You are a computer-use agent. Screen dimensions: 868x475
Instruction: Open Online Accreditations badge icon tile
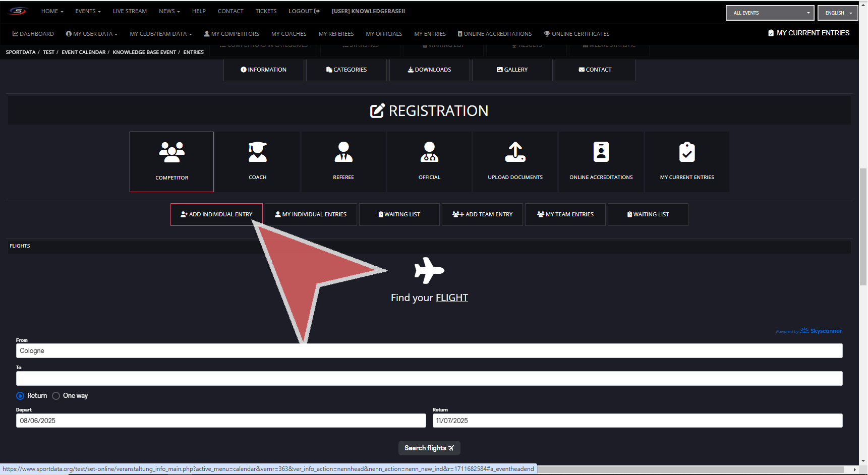tap(601, 152)
